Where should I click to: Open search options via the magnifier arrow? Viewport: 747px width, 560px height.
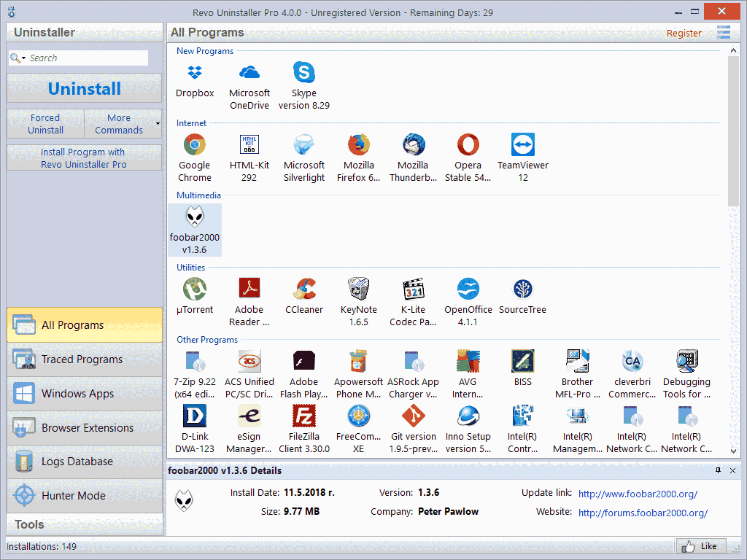[24, 57]
